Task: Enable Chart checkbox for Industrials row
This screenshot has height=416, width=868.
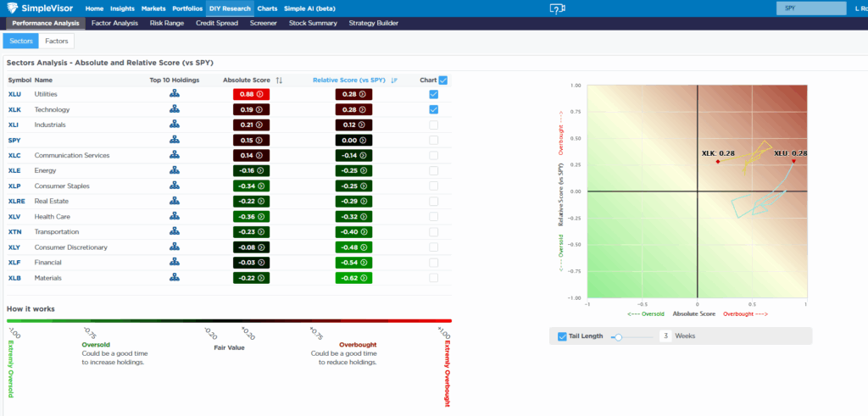Action: [434, 125]
